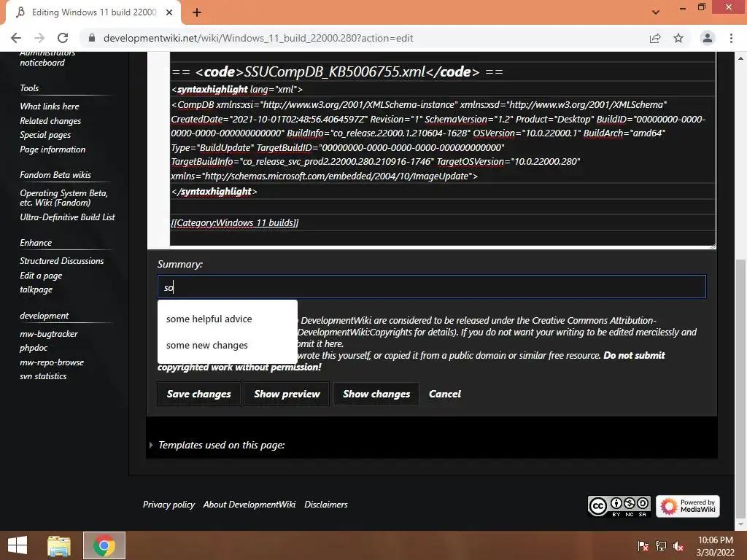747x560 pixels.
Task: Click Show preview button
Action: tap(287, 394)
